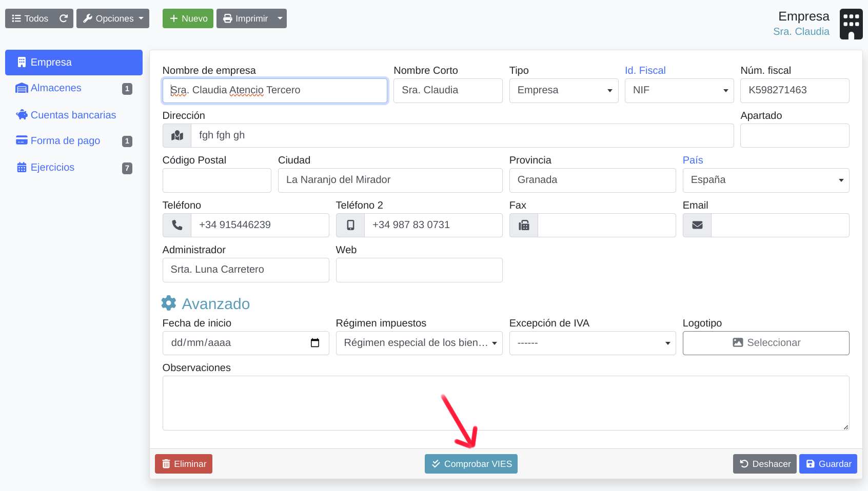Image resolution: width=868 pixels, height=491 pixels.
Task: Click Seleccionar logotipo button
Action: [x=766, y=343]
